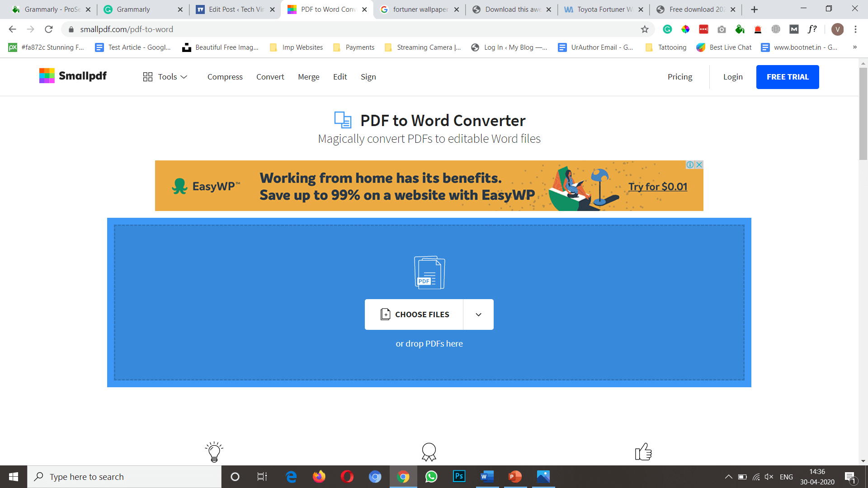This screenshot has width=868, height=488.
Task: Click the Photoshop taskbar icon
Action: 459,476
